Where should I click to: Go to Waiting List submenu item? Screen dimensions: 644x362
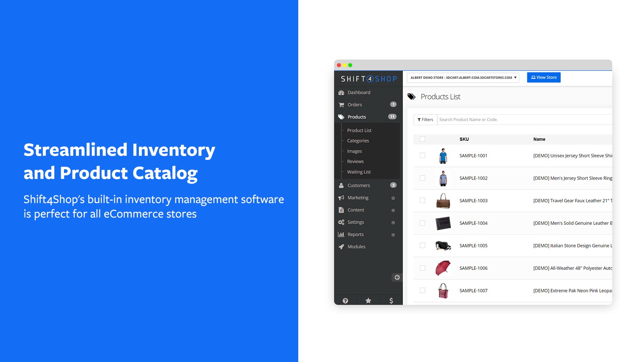point(359,172)
